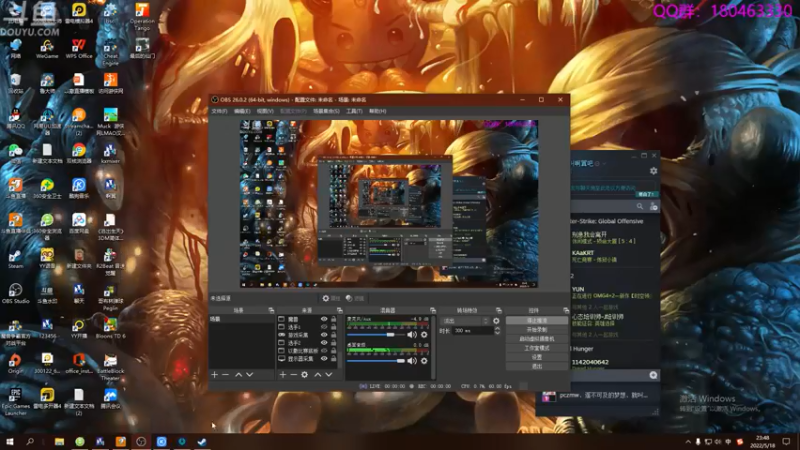
Task: Mute the 桌面音频 speaker icon
Action: point(412,361)
